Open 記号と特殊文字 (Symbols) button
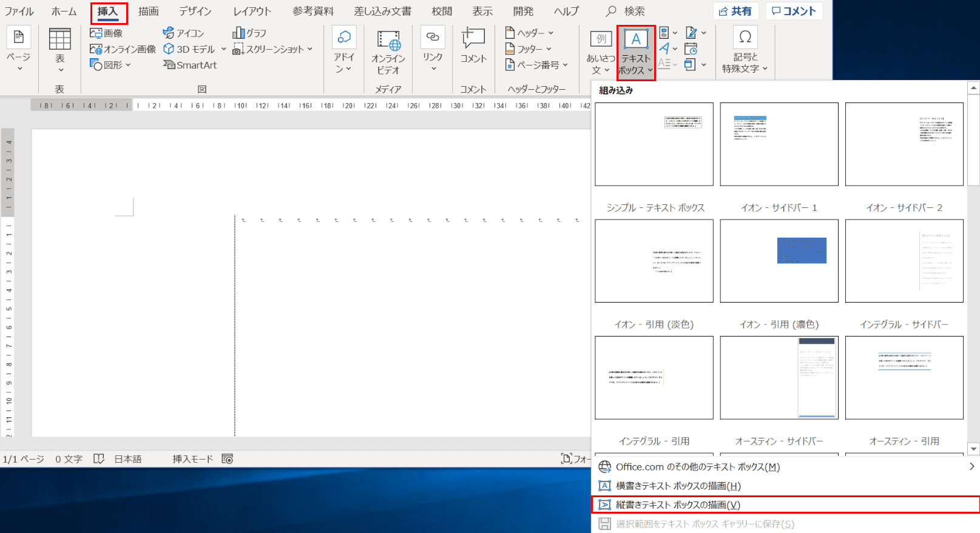This screenshot has height=533, width=980. (745, 51)
